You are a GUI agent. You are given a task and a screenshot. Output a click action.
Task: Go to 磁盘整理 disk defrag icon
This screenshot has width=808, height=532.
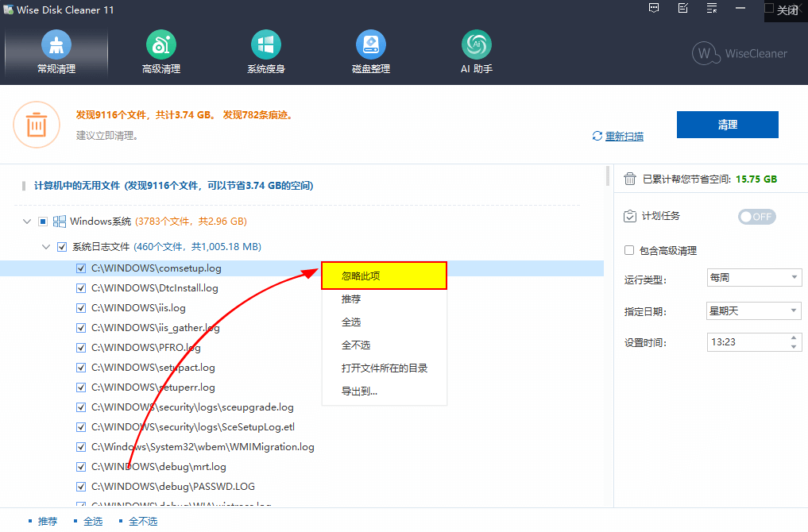click(371, 45)
